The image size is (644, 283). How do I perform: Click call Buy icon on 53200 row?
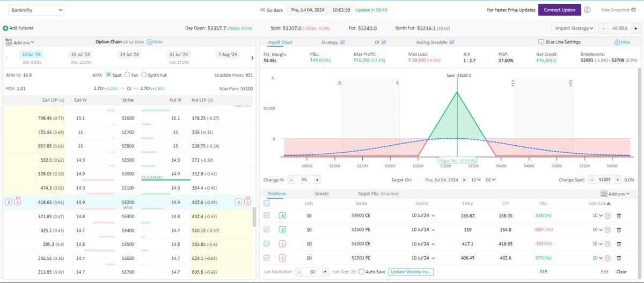[8, 202]
